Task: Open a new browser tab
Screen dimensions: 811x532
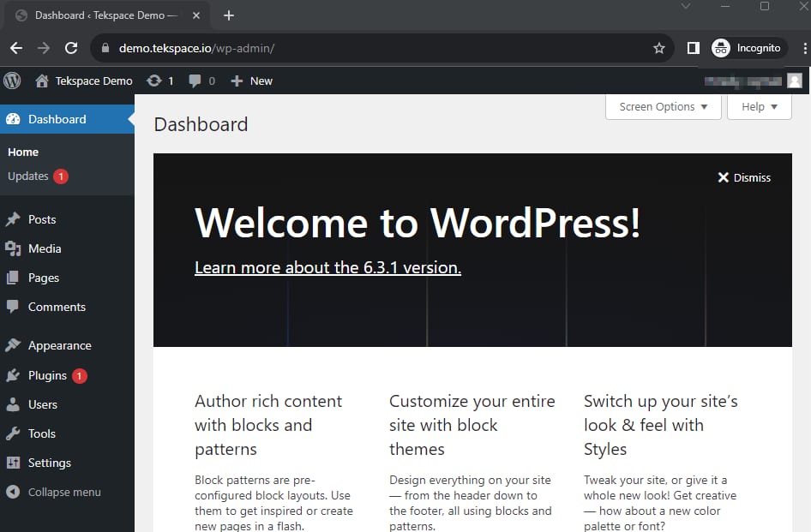Action: point(229,15)
